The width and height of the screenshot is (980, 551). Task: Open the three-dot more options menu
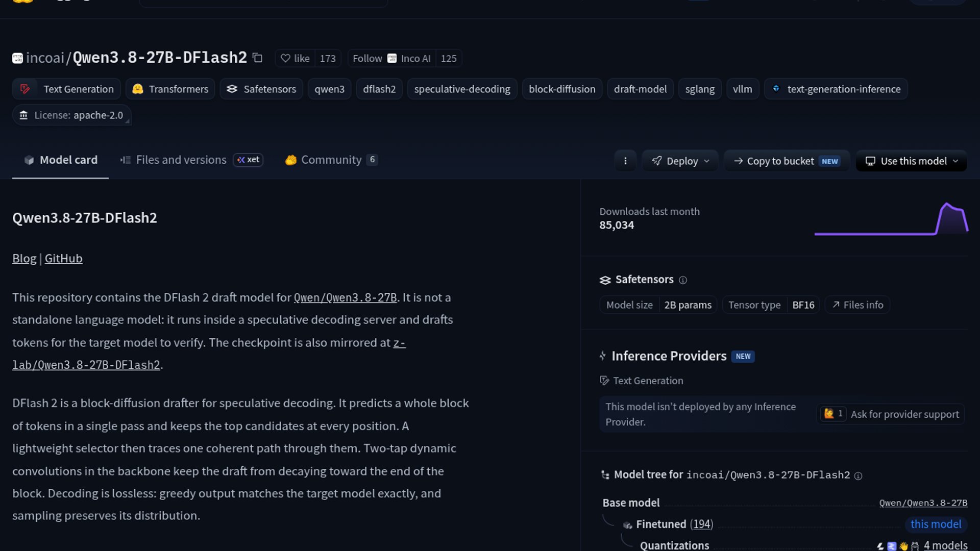coord(625,161)
